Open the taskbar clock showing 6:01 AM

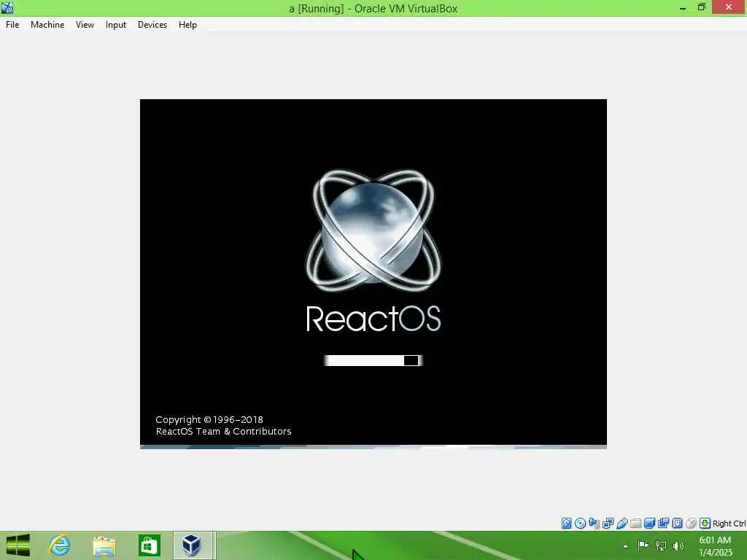coord(715,546)
